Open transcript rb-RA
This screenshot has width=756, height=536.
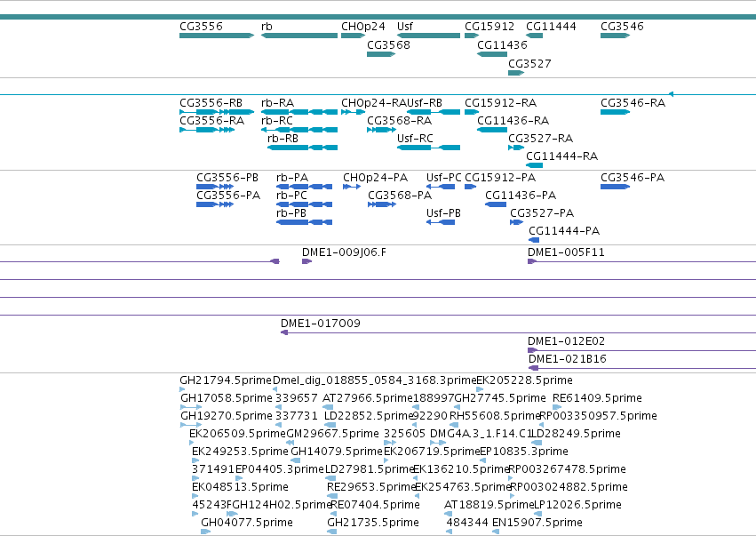(298, 112)
